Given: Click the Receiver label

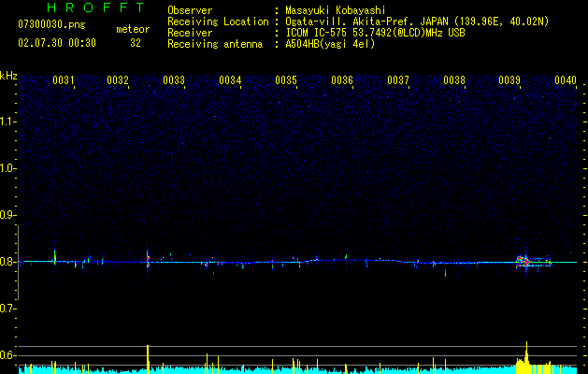Looking at the screenshot, I should [190, 33].
